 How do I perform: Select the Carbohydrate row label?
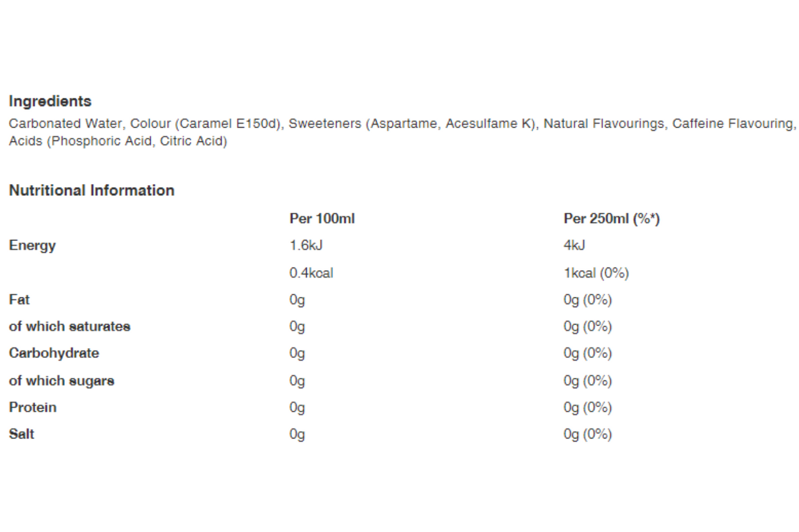click(54, 353)
